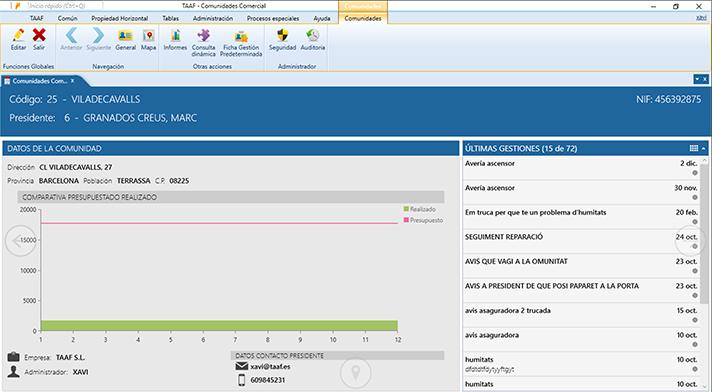712x392 pixels.
Task: Click the left arrow circle over chart
Action: 20,241
